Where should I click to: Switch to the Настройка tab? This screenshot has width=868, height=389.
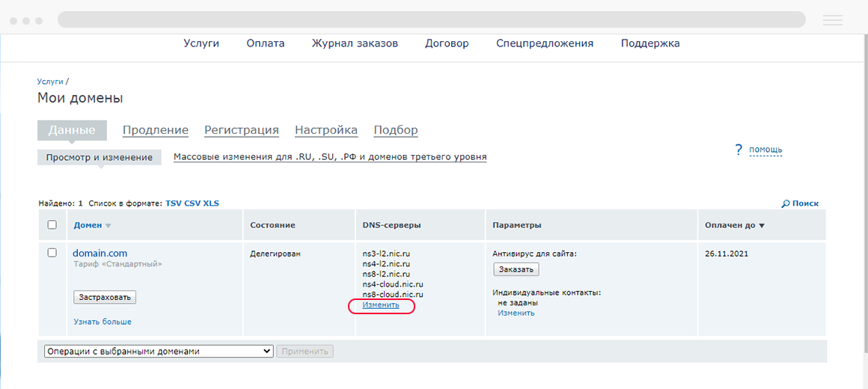326,131
